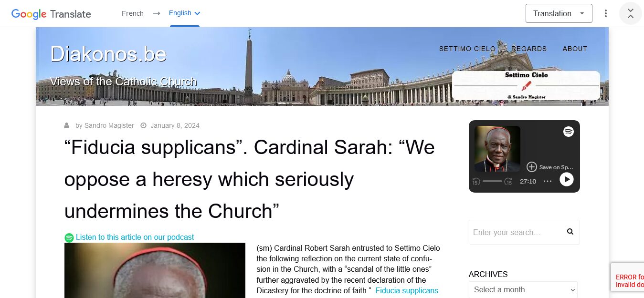Image resolution: width=644 pixels, height=298 pixels.
Task: Skip back 15 seconds in podcast player
Action: pos(476,182)
